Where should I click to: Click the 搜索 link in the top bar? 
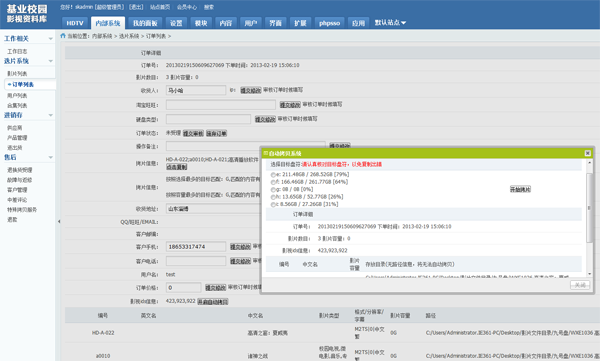click(209, 7)
